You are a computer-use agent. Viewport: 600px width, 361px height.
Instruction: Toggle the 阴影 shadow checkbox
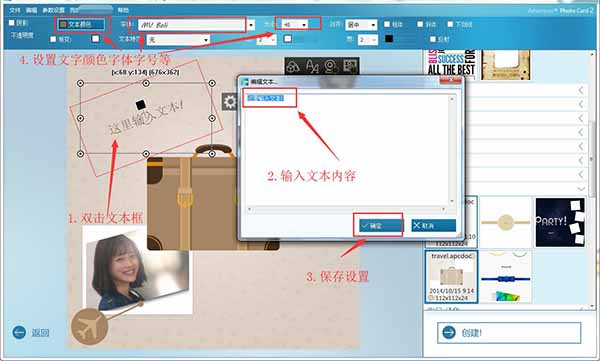pyautogui.click(x=11, y=23)
